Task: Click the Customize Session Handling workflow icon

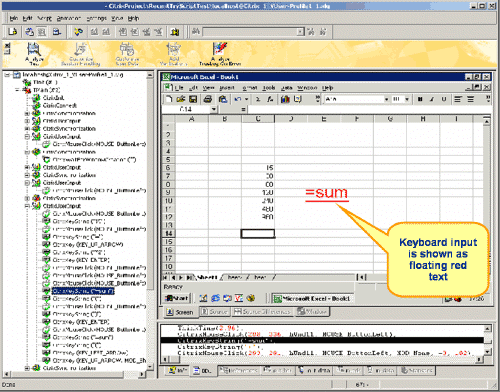Action: coord(80,54)
